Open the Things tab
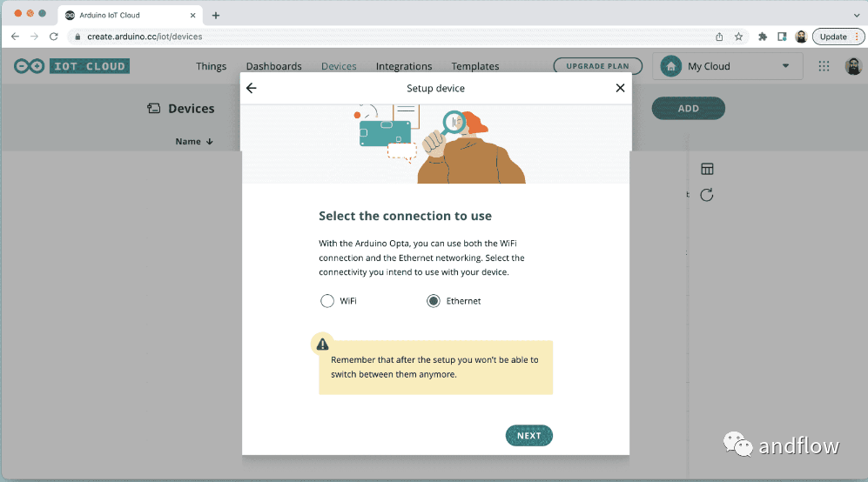 pos(211,66)
